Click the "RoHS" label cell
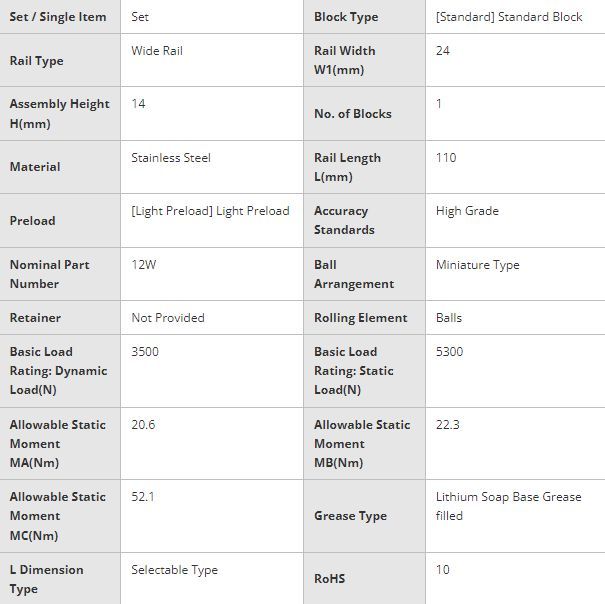The height and width of the screenshot is (604, 605). (330, 579)
